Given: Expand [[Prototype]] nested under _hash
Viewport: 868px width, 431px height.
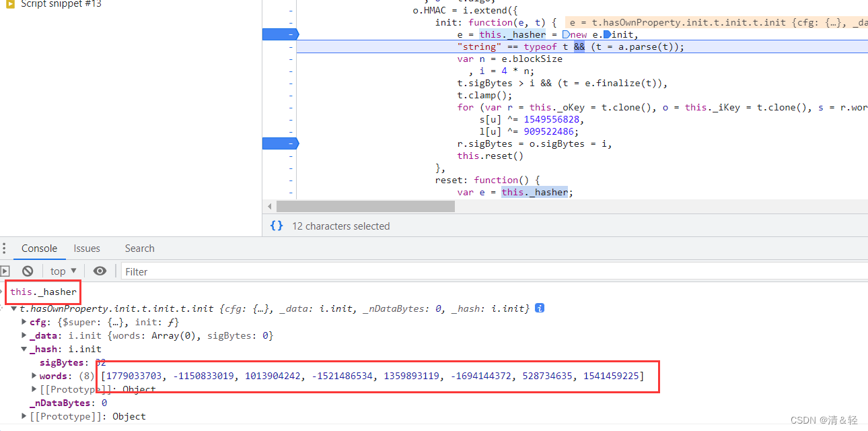Looking at the screenshot, I should coord(34,389).
